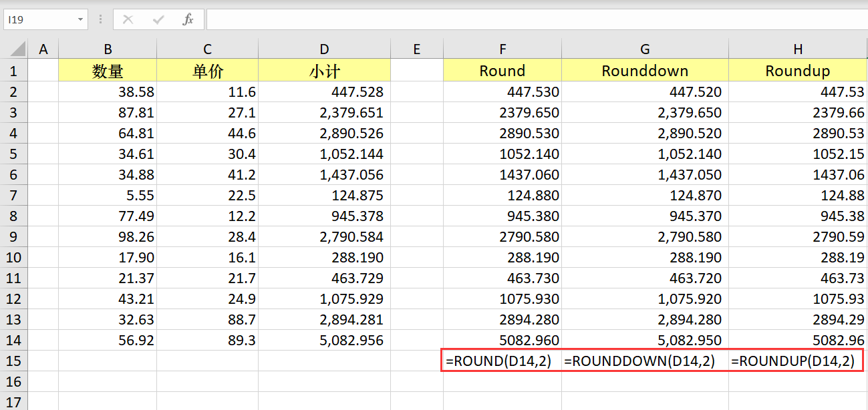Select quantity cell 17.90
The height and width of the screenshot is (410, 868).
point(108,257)
